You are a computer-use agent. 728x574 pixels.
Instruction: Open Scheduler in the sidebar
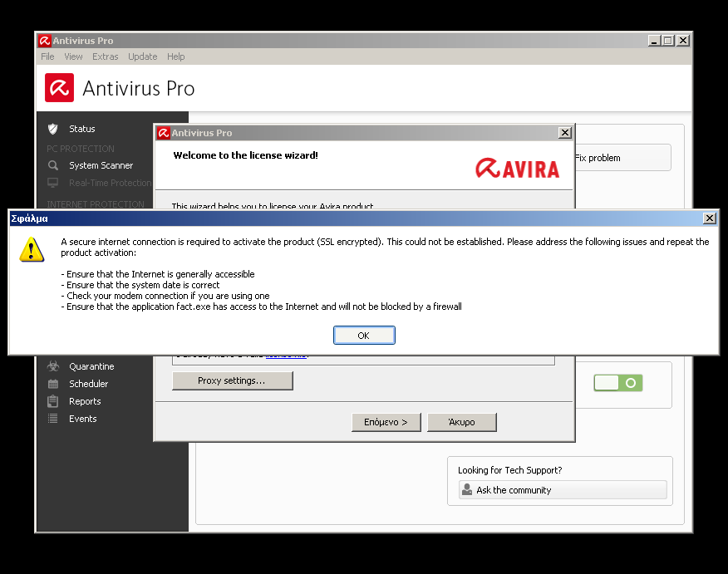88,384
